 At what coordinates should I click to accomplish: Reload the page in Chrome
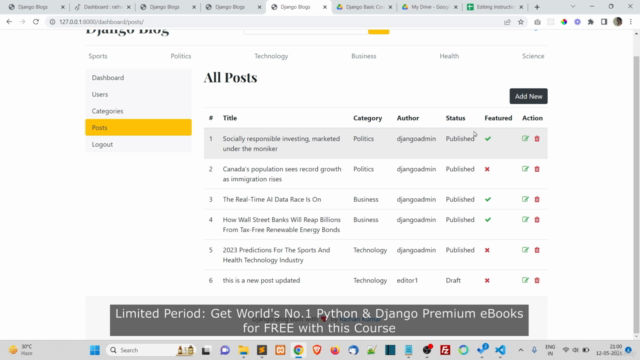coord(36,22)
